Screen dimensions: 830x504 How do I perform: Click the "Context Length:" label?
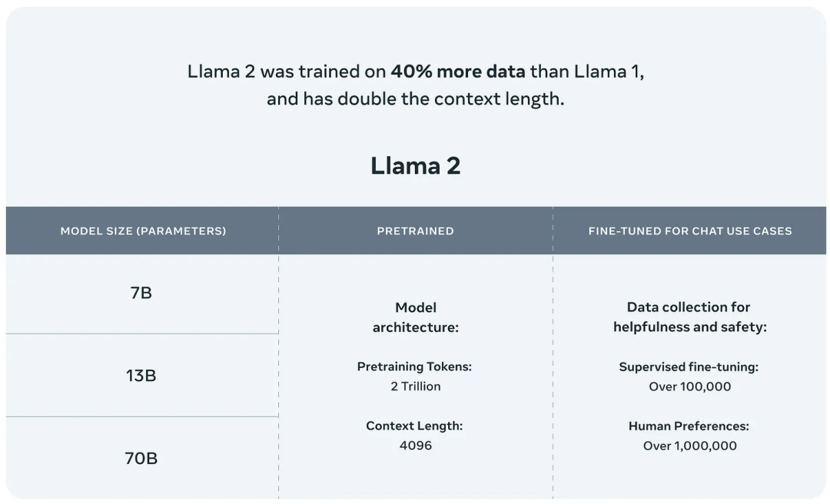pos(414,426)
